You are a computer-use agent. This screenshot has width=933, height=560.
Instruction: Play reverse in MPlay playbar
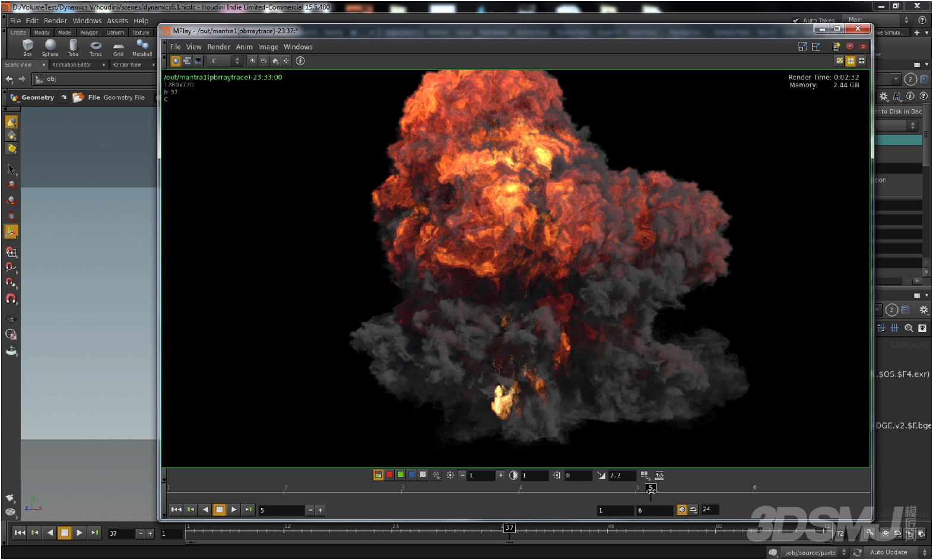click(x=205, y=510)
